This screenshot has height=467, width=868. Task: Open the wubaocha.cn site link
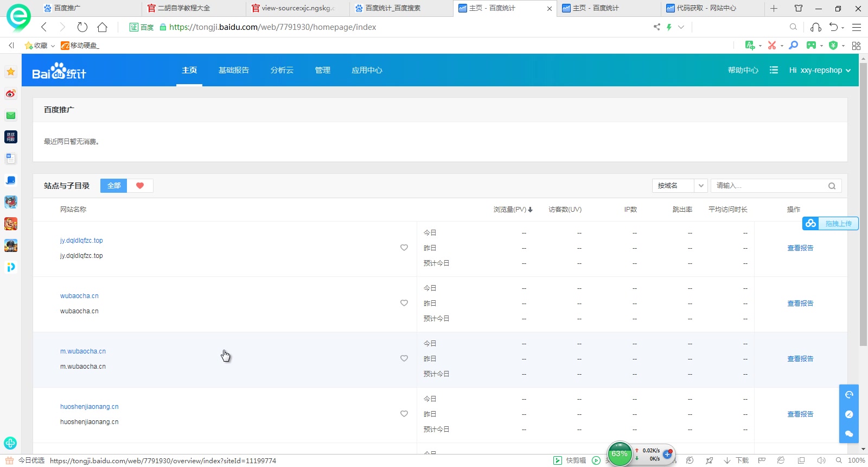(79, 296)
